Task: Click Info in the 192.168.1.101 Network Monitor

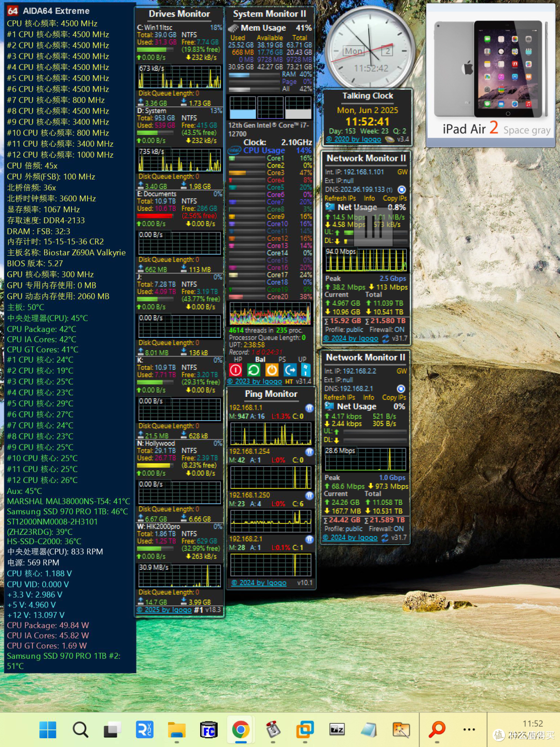Action: point(369,198)
